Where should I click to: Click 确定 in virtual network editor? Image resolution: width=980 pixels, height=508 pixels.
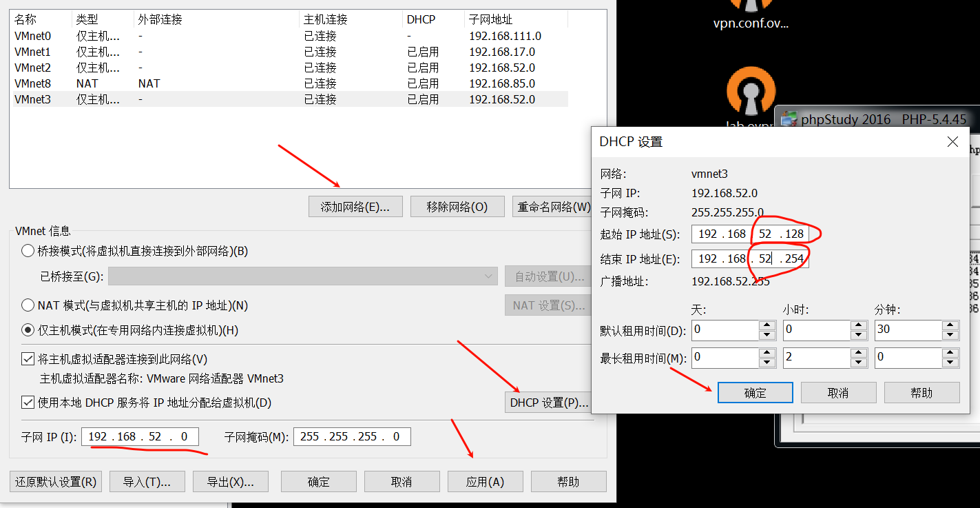pos(319,482)
